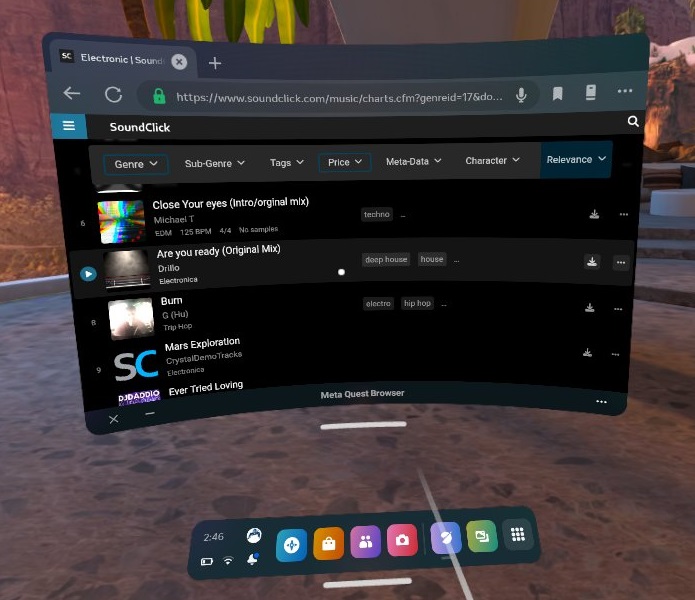Open the green gallery app in dock
The width and height of the screenshot is (695, 600).
point(482,536)
